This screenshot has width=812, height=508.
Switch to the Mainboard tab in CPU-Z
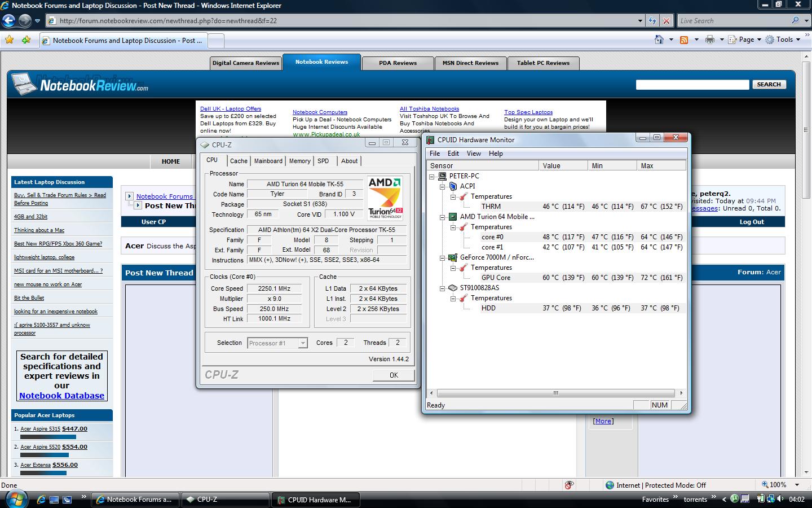click(268, 161)
